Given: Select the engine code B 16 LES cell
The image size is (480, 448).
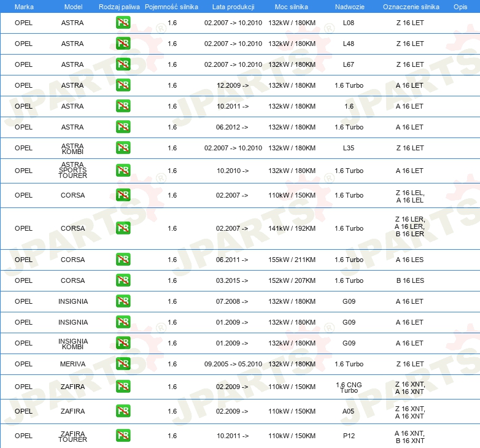Looking at the screenshot, I should (x=410, y=280).
